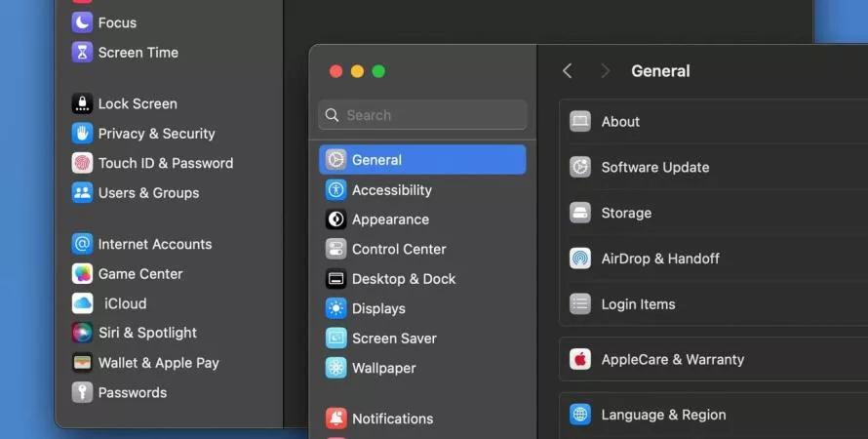Click the Control Center label in the sidebar
This screenshot has width=868, height=439.
coord(399,249)
